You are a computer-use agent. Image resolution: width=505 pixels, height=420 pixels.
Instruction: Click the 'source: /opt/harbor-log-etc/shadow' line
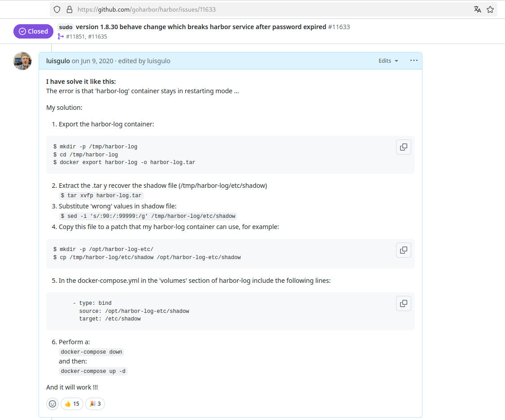(134, 311)
